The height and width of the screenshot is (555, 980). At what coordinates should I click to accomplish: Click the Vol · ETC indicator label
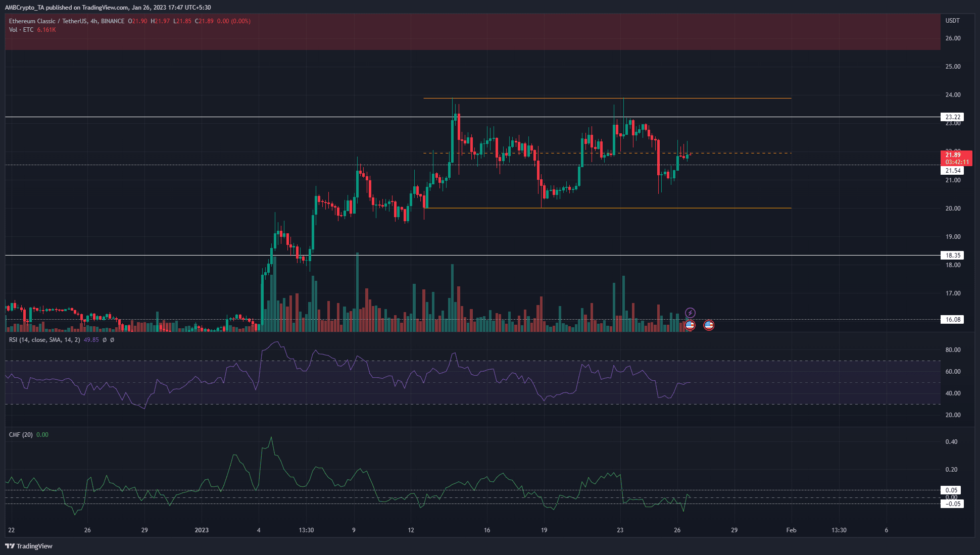coord(21,30)
